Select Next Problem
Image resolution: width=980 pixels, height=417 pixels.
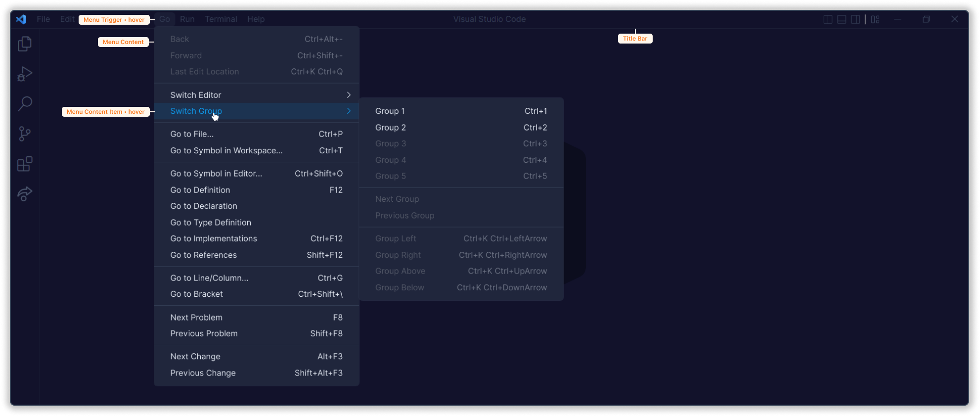[257, 318]
